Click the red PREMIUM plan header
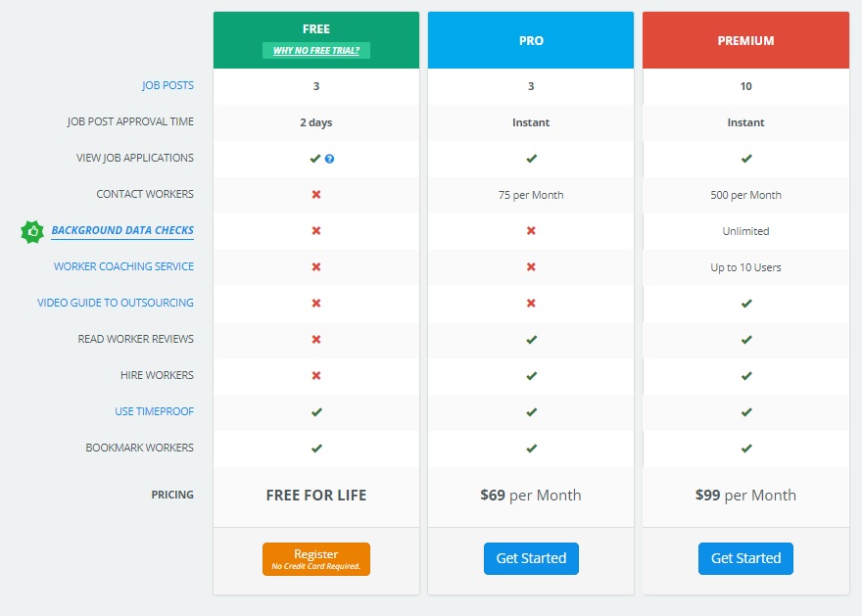Screen dimensions: 862x616 (x=746, y=40)
